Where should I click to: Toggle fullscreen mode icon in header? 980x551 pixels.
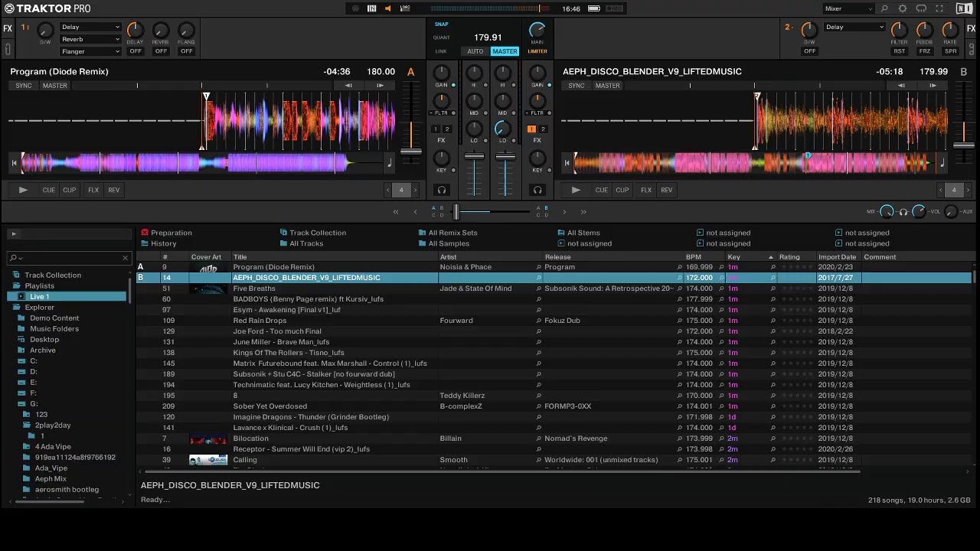tap(939, 8)
